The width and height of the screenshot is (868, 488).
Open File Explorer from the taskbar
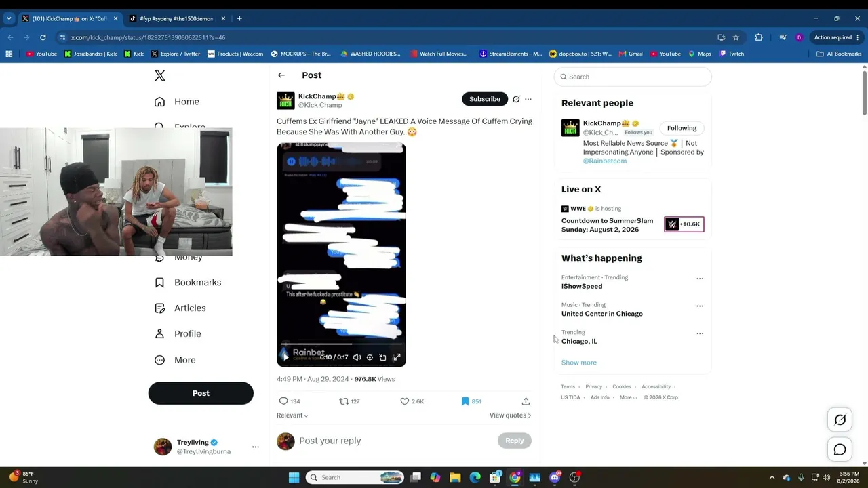pyautogui.click(x=455, y=477)
